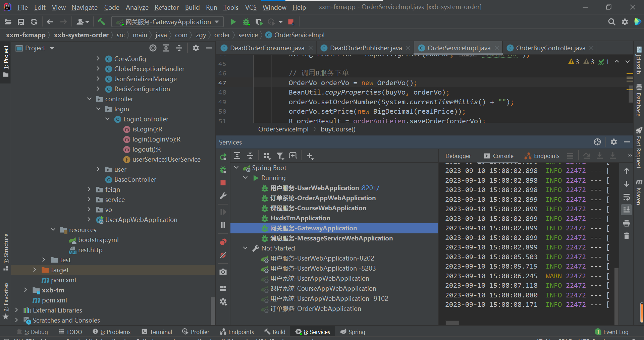This screenshot has width=644, height=340.
Task: Click Rerun icon in Services toolbar
Action: (223, 157)
